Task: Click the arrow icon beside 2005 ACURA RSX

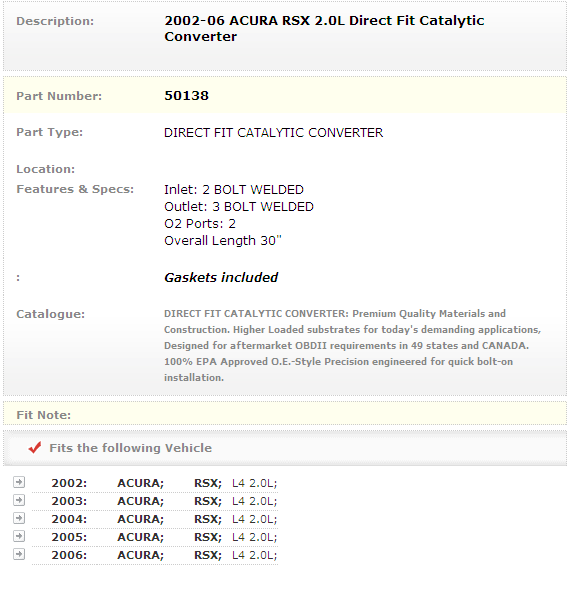Action: coord(19,536)
